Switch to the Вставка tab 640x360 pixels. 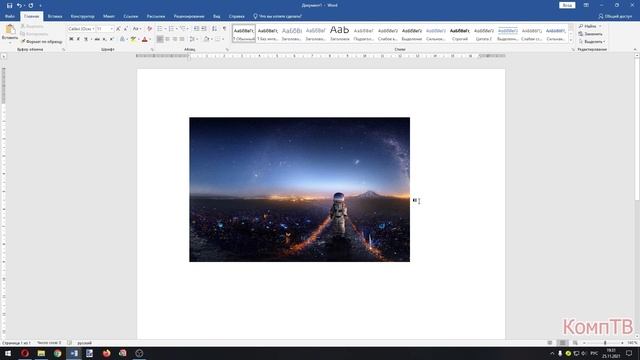pyautogui.click(x=55, y=16)
